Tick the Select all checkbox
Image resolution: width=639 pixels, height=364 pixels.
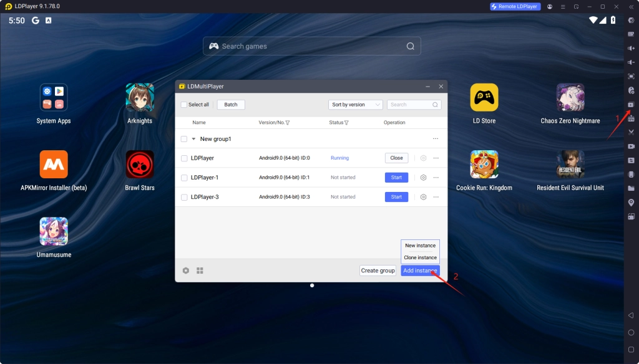click(x=184, y=105)
